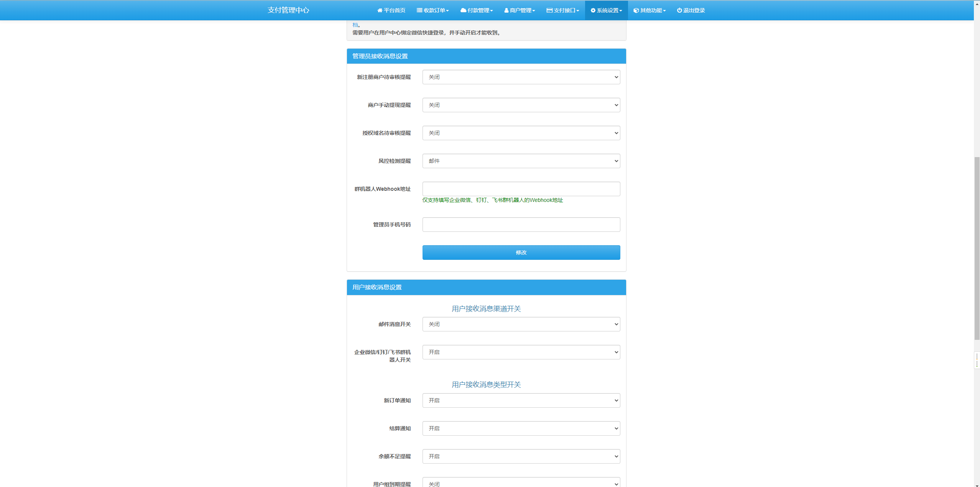Open the 收款订单 menu text
This screenshot has width=980, height=487.
coord(434,10)
